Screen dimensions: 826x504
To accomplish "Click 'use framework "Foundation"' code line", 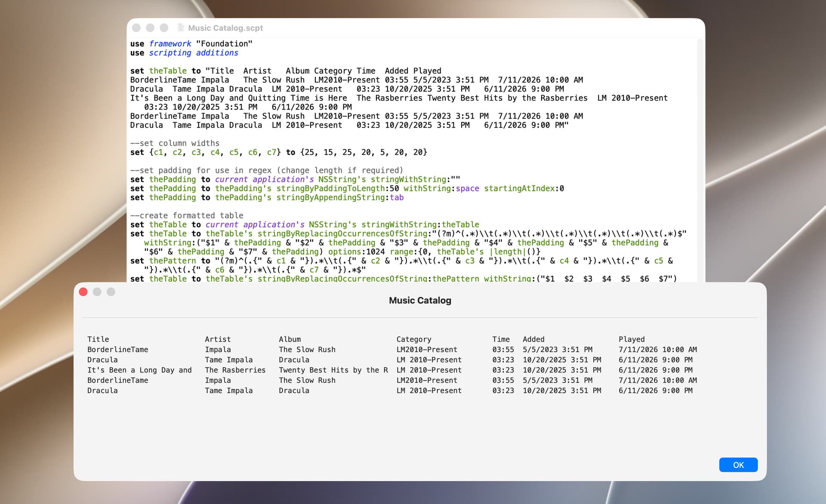I will [191, 44].
